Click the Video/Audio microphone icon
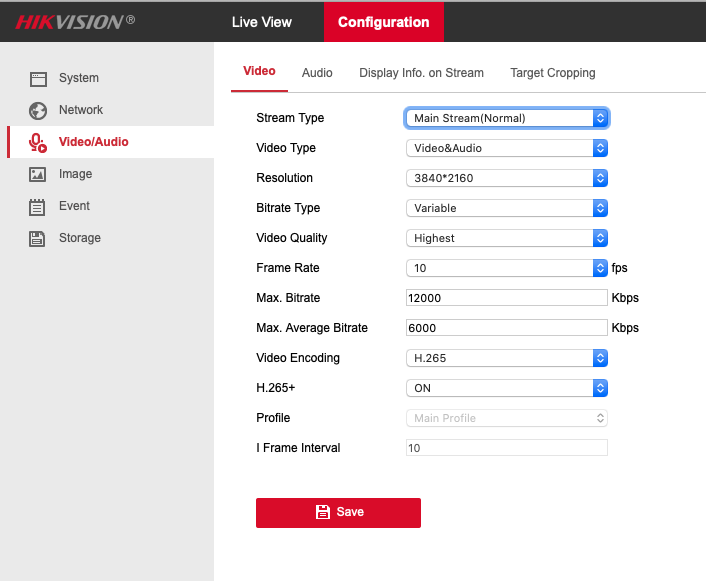Viewport: 706px width, 581px height. coord(38,142)
